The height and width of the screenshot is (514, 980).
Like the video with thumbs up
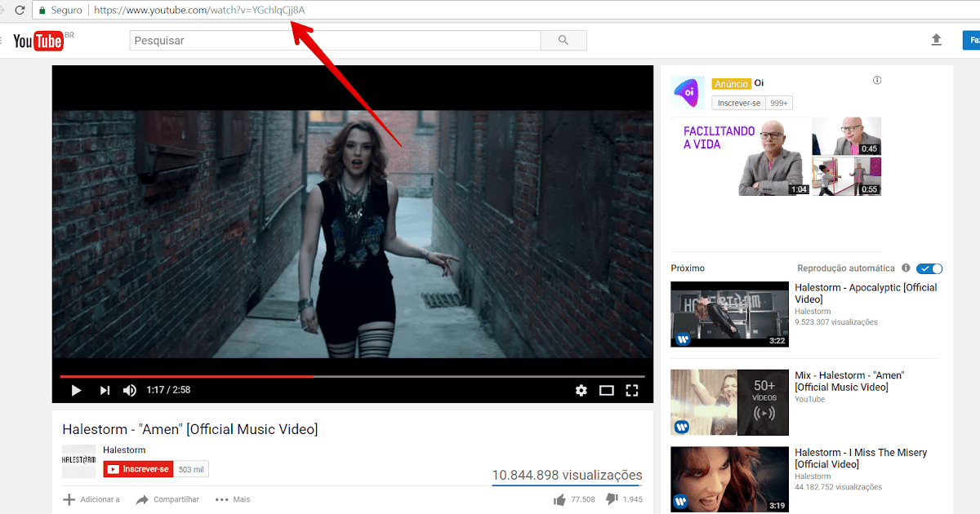pos(559,499)
